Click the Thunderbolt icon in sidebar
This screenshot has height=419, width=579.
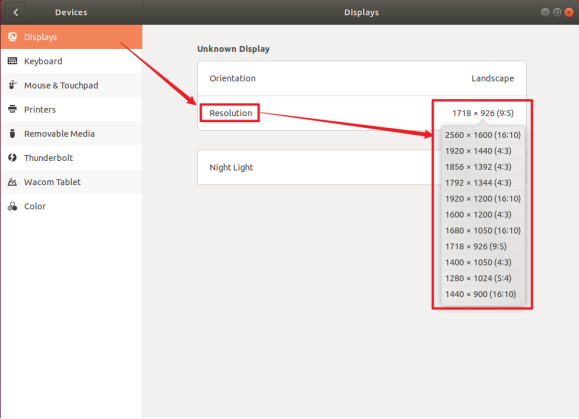tap(12, 158)
